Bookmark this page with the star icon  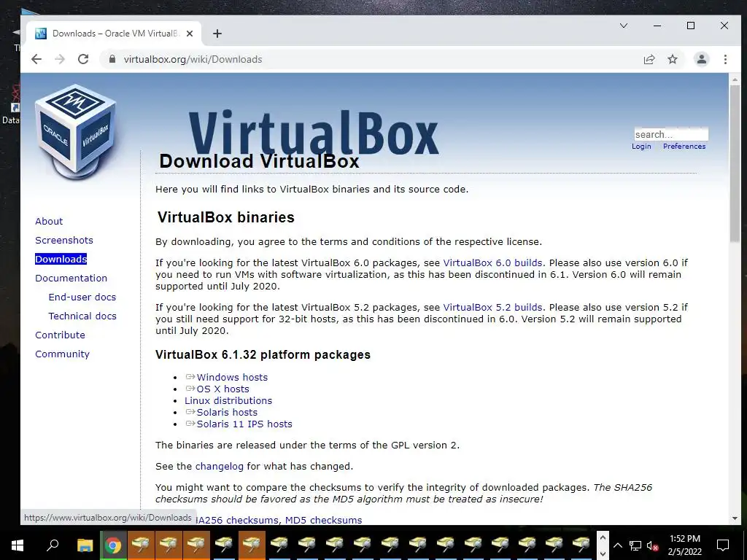(672, 59)
